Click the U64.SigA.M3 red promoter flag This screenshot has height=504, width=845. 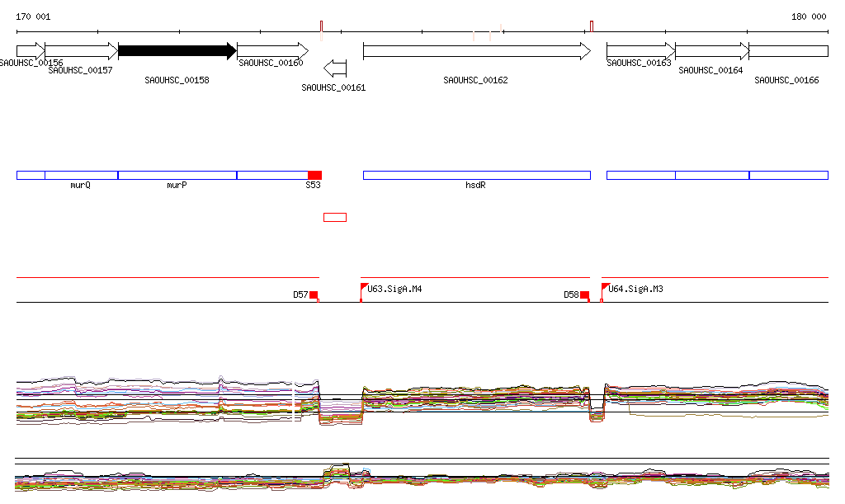[x=605, y=288]
